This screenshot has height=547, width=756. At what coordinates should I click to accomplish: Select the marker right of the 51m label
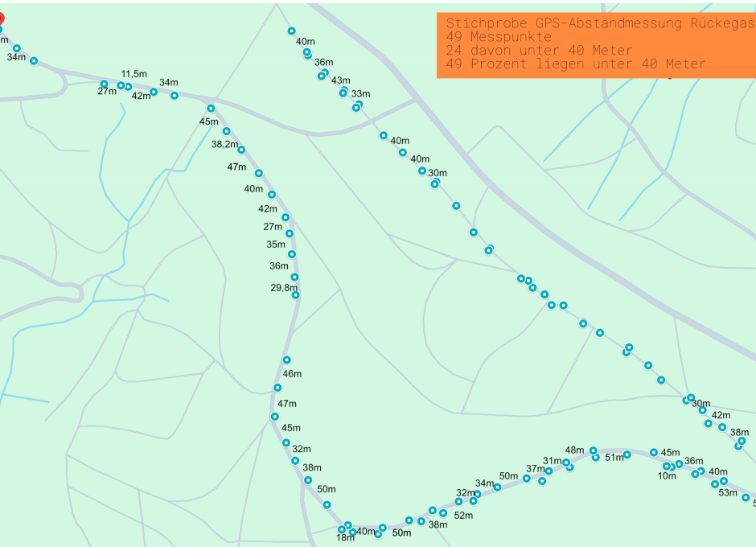click(x=627, y=454)
